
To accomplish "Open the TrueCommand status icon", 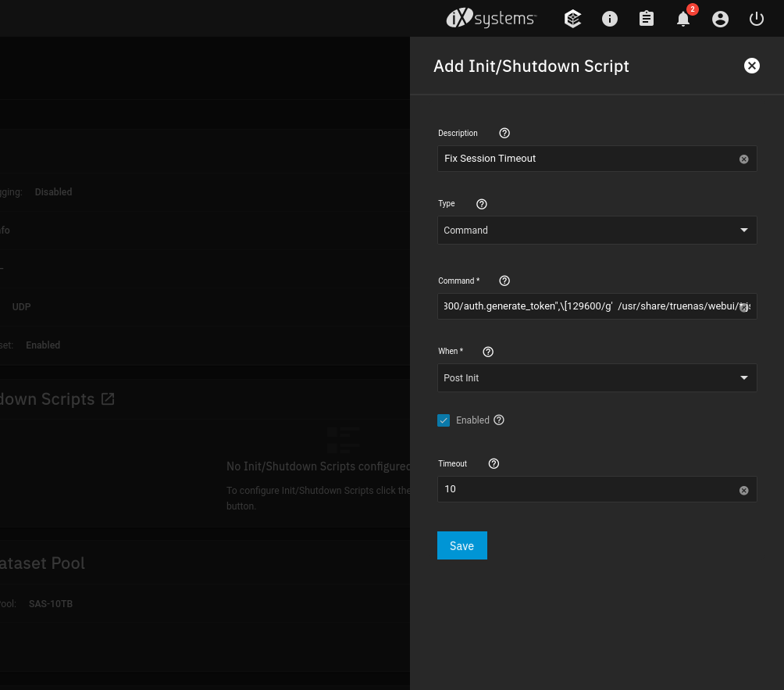I will coord(572,18).
